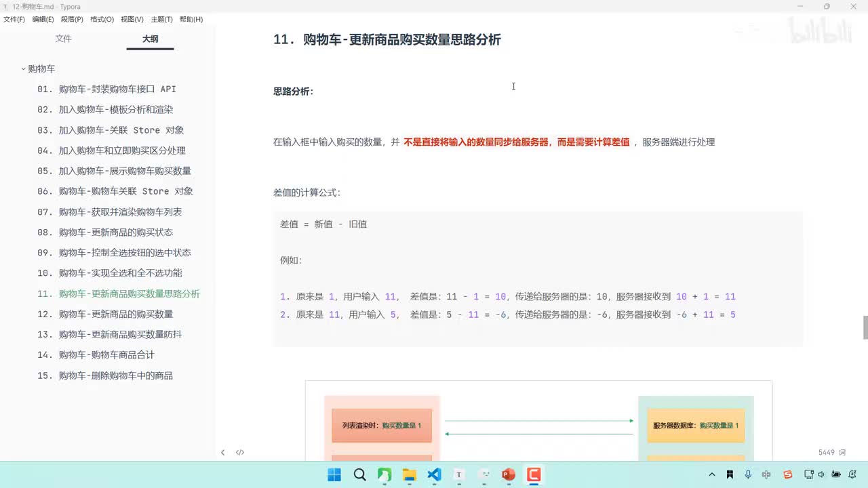Go to outline item 06 购物车关联 Store 对象

click(115, 191)
